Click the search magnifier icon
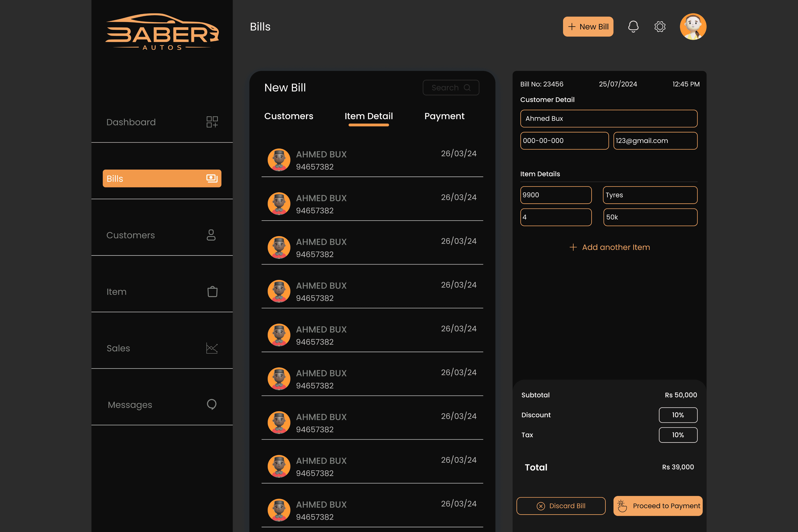The width and height of the screenshot is (798, 532). coord(467,87)
